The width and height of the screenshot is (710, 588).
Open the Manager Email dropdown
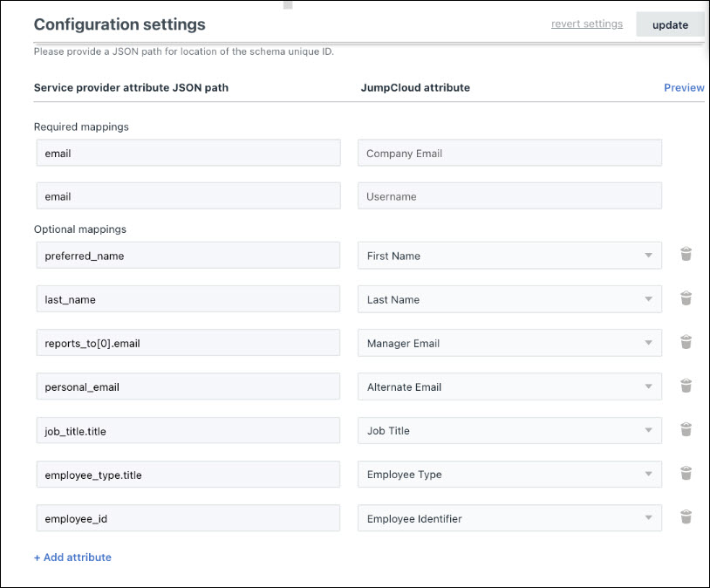(x=509, y=343)
